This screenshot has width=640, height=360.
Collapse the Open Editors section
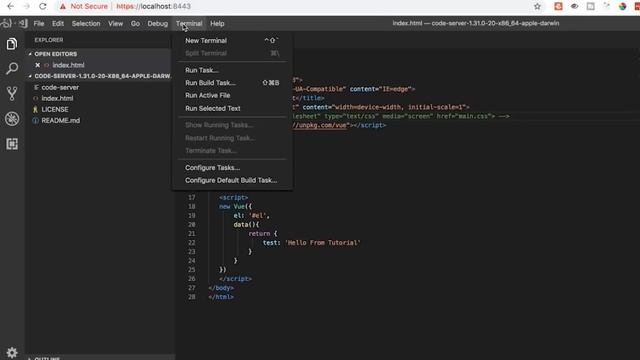(x=30, y=54)
